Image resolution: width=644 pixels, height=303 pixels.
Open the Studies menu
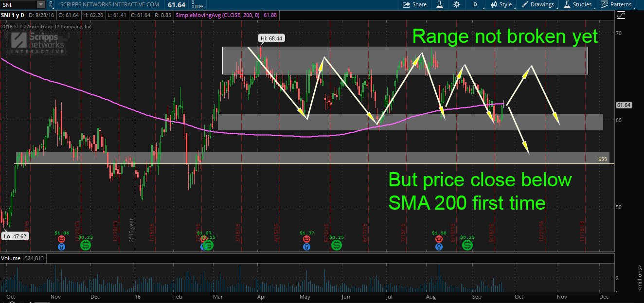point(578,4)
